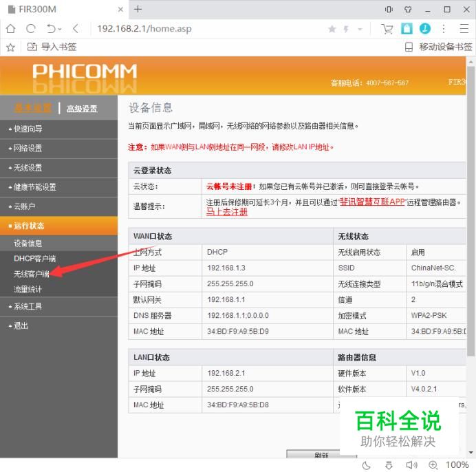476x472 pixels.
Task: Open the browser hamburger menu
Action: tap(464, 28)
